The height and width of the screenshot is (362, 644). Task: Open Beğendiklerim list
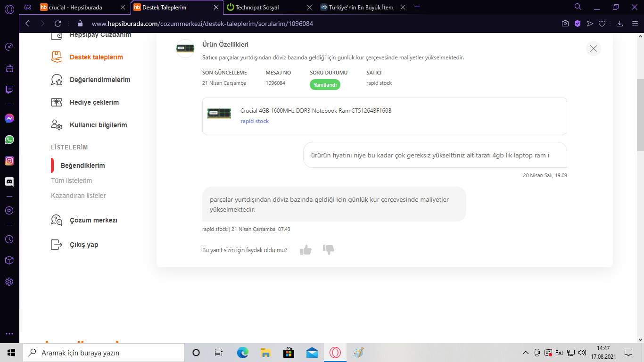coord(83,165)
